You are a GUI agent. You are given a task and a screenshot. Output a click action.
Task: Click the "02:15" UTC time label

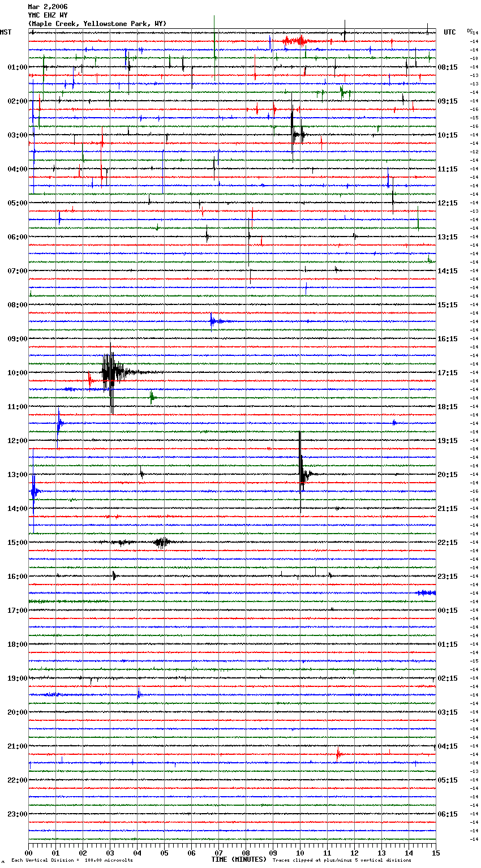pos(448,678)
